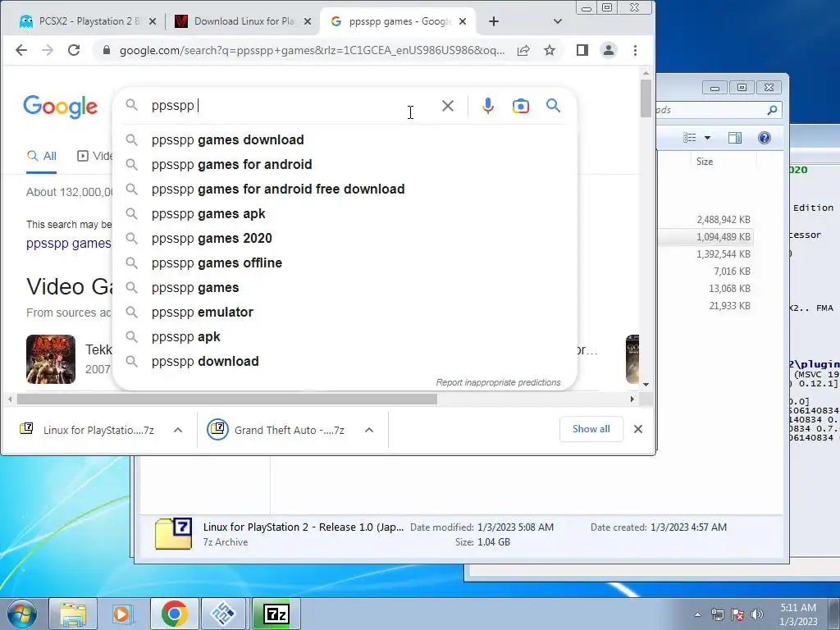
Task: Clear the Google search box
Action: [x=448, y=106]
